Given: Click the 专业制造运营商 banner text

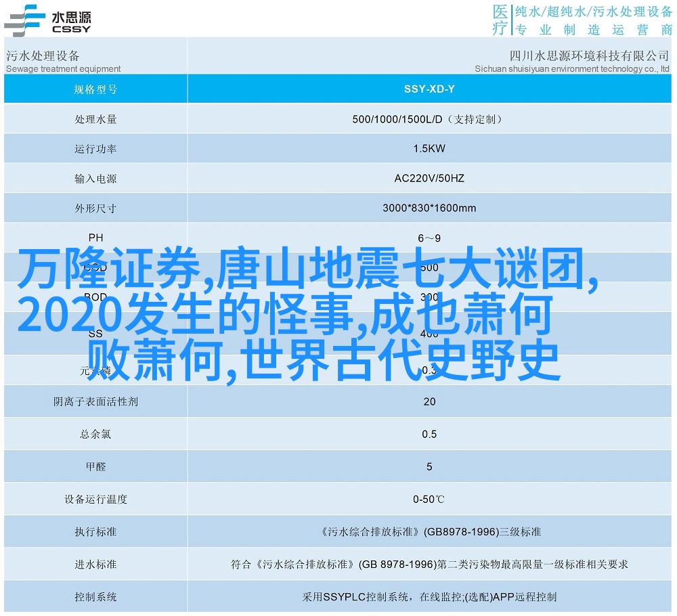Looking at the screenshot, I should click(x=594, y=30).
